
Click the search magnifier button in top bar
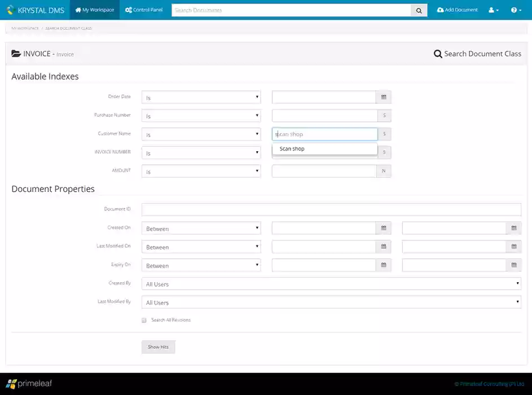click(x=419, y=10)
